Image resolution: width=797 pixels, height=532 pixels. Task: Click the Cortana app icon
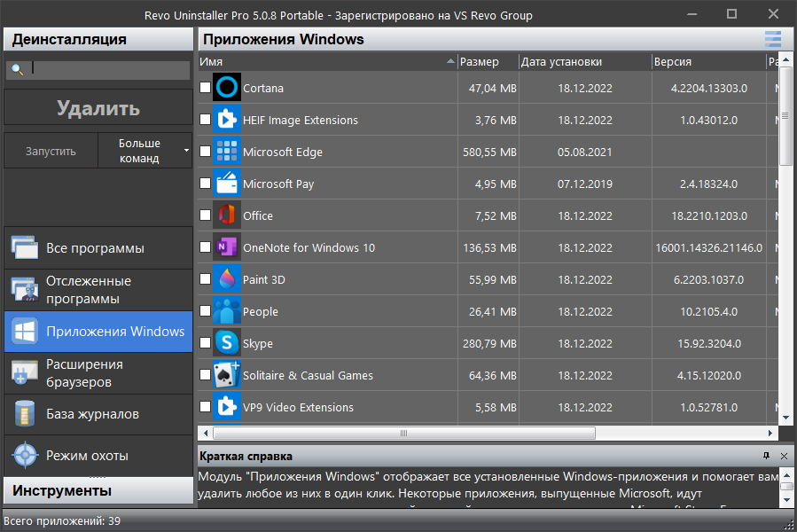pos(227,88)
